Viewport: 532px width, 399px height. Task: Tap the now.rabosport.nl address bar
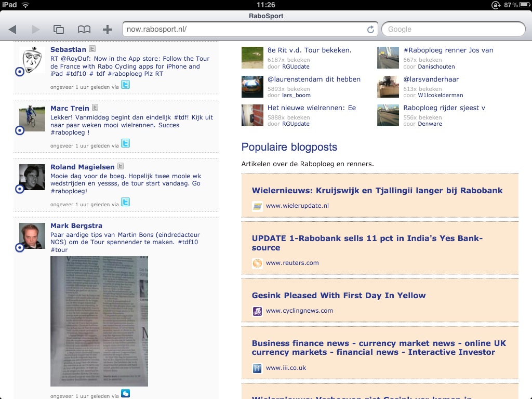[x=244, y=30]
